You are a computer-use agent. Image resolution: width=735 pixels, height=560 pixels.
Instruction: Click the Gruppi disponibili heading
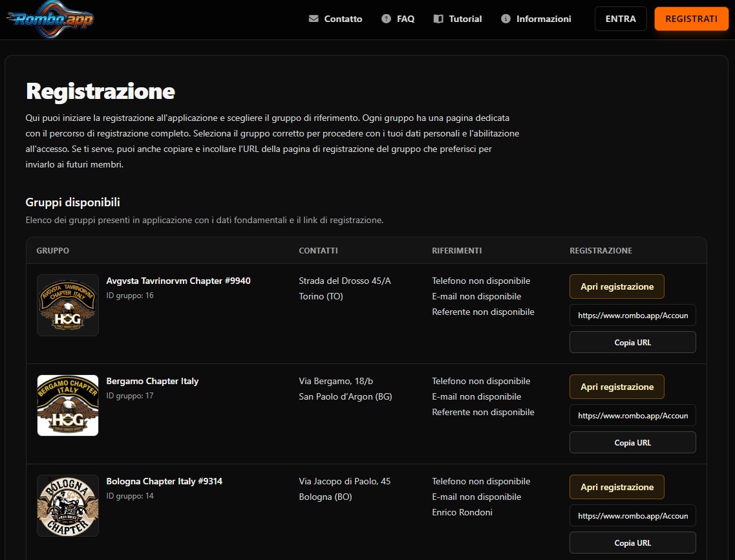point(72,202)
